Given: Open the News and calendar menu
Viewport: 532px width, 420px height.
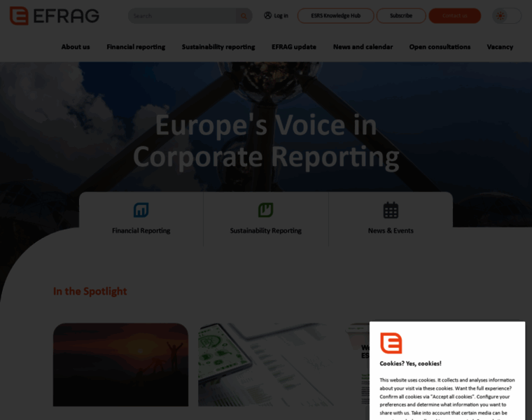Looking at the screenshot, I should [x=363, y=47].
